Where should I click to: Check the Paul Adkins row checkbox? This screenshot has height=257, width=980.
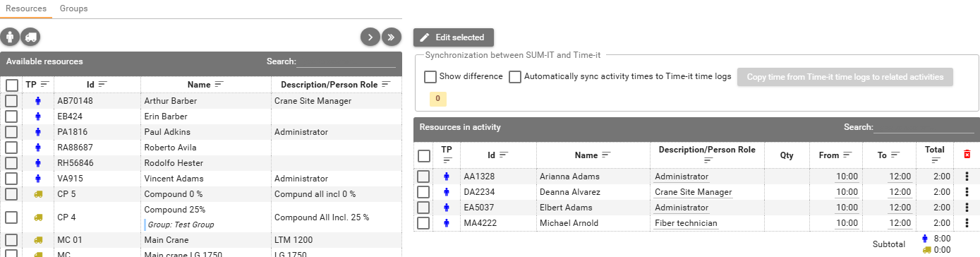[11, 132]
